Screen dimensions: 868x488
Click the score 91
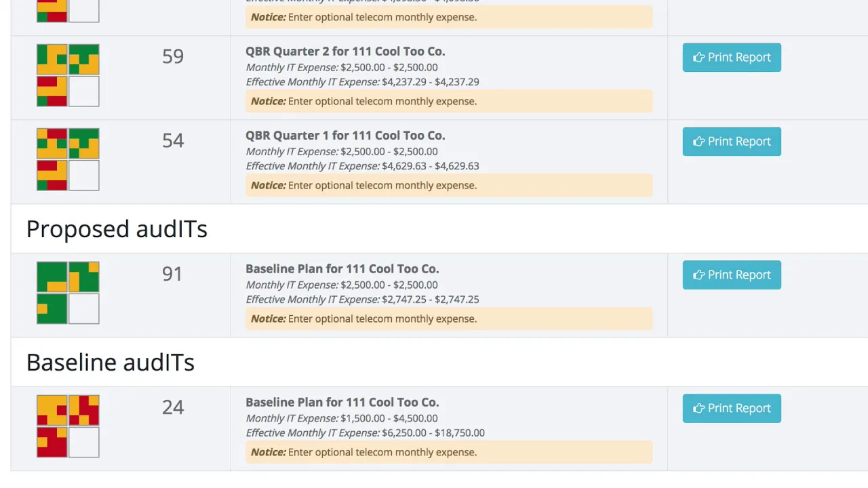click(172, 274)
